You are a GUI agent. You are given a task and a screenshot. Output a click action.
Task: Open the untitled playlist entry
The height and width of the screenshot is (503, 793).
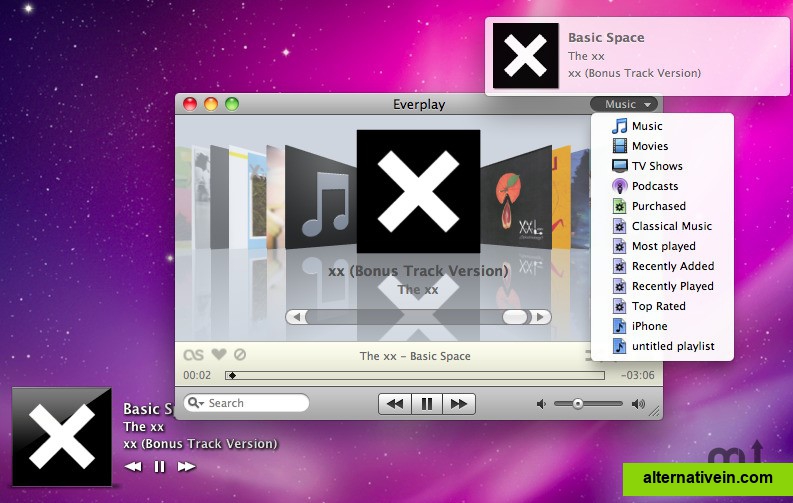pos(662,346)
